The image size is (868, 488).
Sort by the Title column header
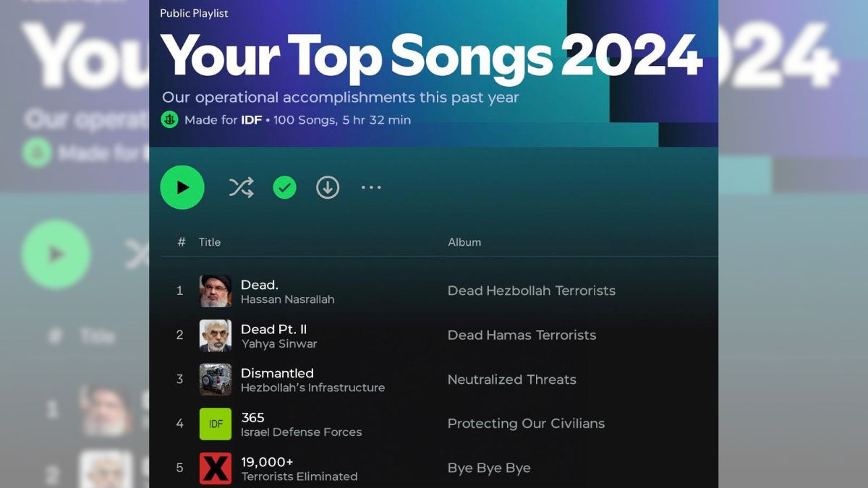tap(210, 242)
